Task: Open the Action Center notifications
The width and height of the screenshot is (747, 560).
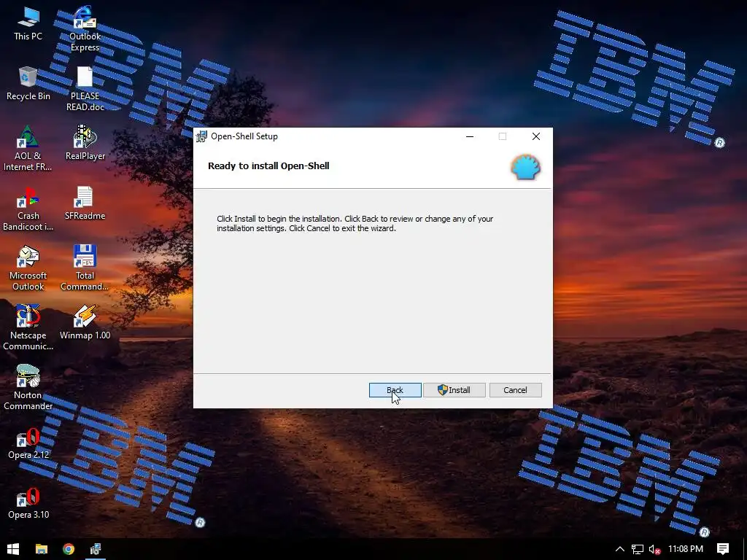Action: click(x=723, y=549)
